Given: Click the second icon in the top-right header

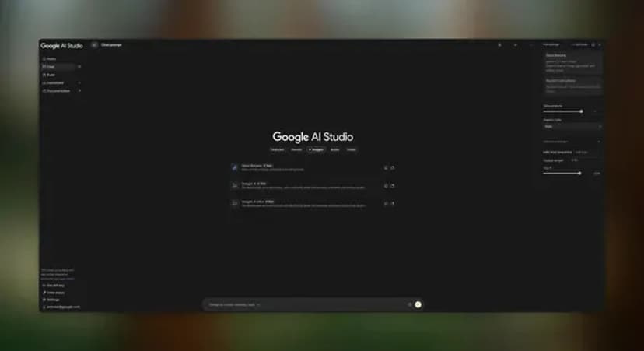Looking at the screenshot, I should [516, 45].
